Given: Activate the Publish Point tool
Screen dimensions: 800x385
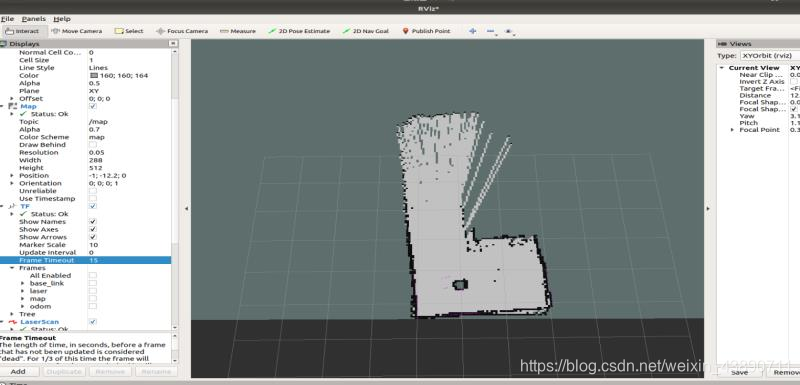Looking at the screenshot, I should (x=426, y=31).
